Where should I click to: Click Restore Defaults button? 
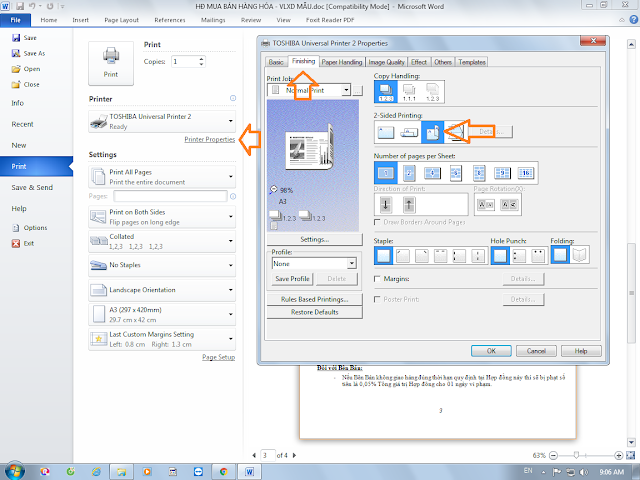click(x=314, y=312)
